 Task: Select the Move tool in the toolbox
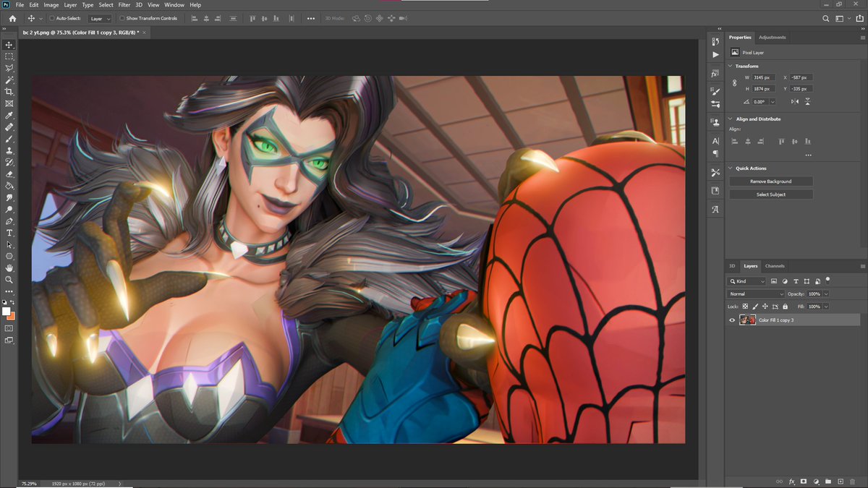9,45
